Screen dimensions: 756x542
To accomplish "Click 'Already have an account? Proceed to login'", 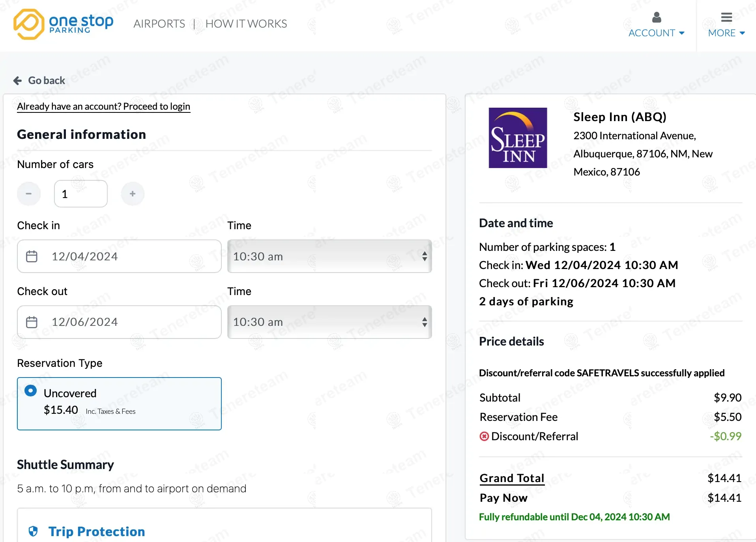I will coord(103,107).
